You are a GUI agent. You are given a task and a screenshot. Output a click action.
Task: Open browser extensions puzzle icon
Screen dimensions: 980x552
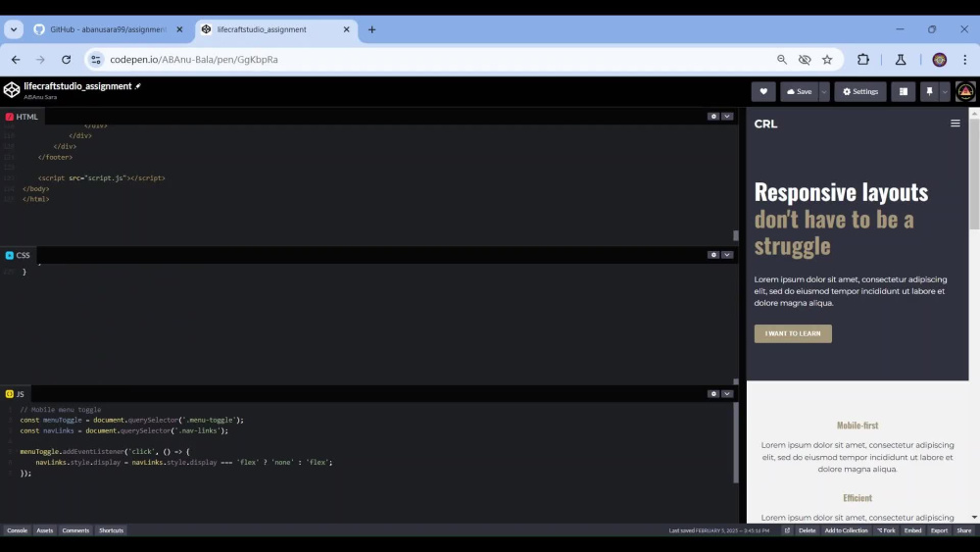863,60
